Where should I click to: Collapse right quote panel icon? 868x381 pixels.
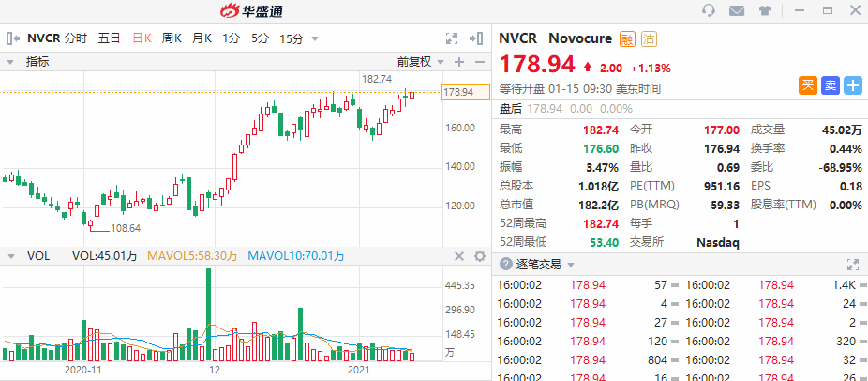(475, 38)
